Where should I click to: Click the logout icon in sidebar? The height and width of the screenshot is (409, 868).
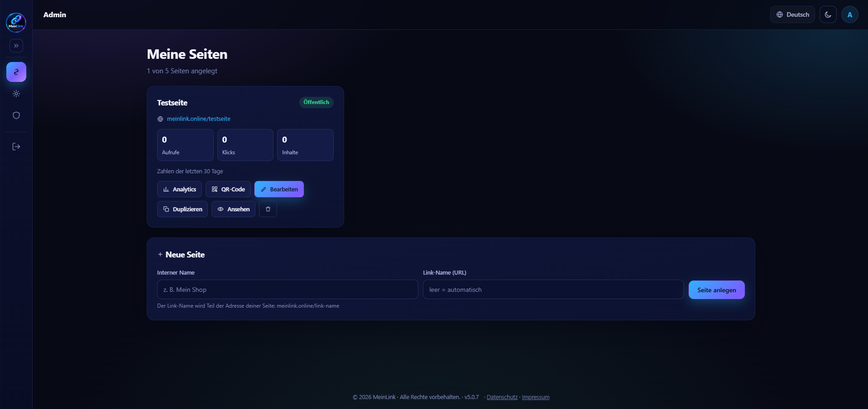[x=16, y=147]
